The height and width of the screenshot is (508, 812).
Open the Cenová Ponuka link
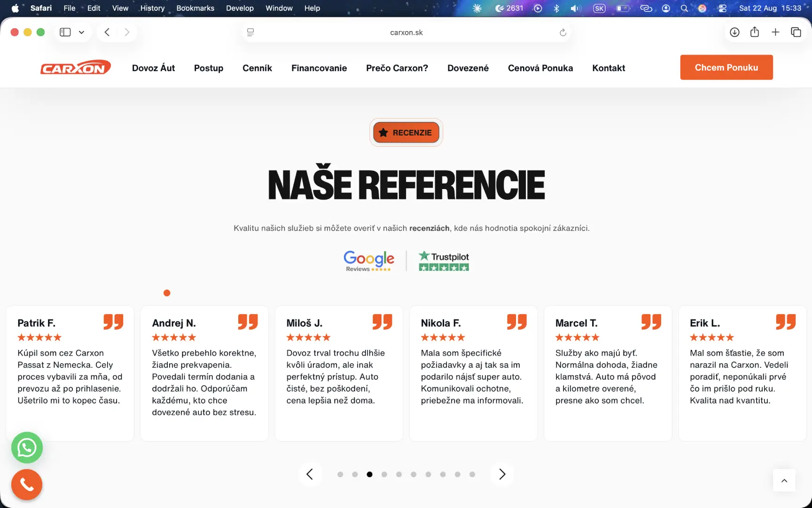[540, 68]
